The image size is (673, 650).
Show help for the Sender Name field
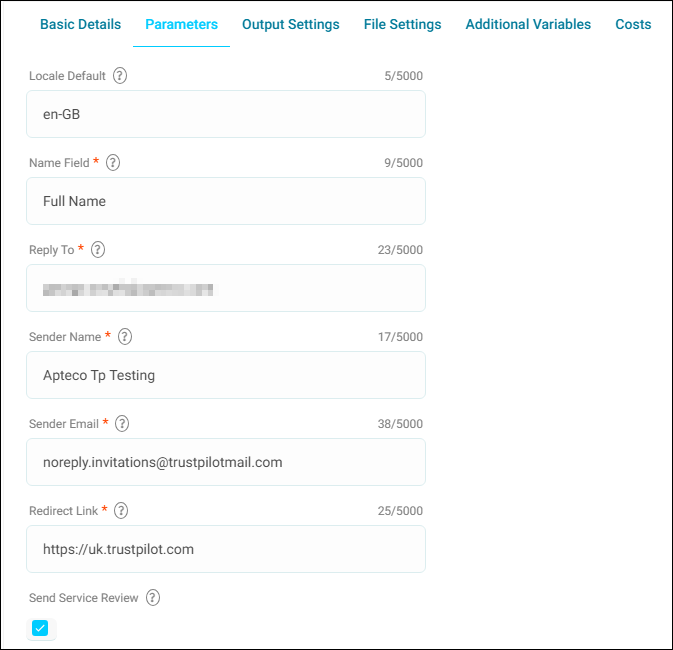pos(125,337)
